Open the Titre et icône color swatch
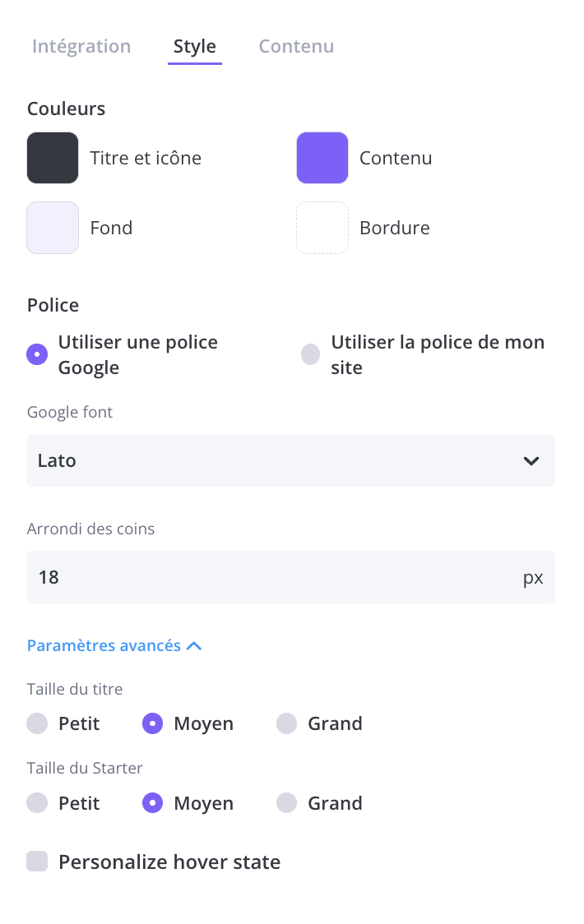 (53, 158)
